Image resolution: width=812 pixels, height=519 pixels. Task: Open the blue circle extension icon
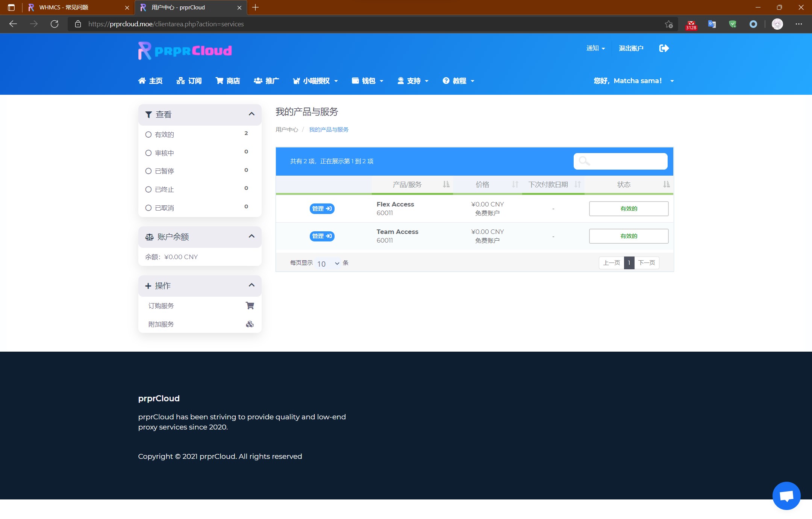(753, 24)
